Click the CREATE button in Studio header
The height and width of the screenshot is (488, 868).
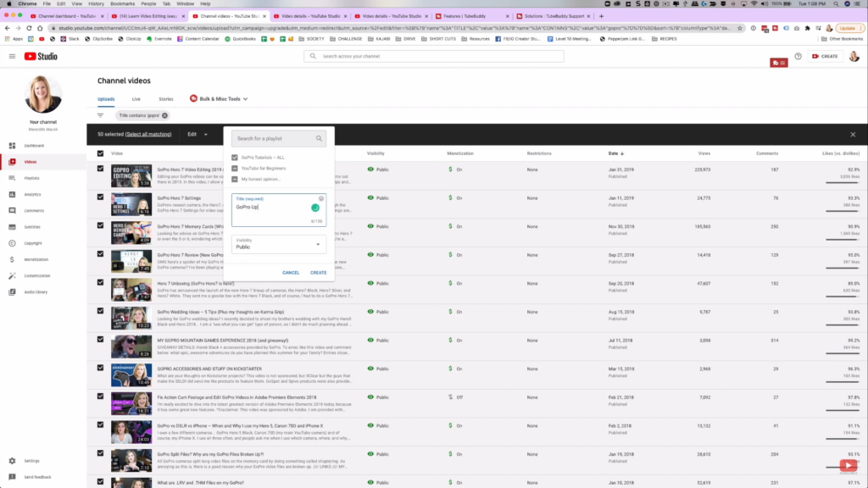coord(825,57)
